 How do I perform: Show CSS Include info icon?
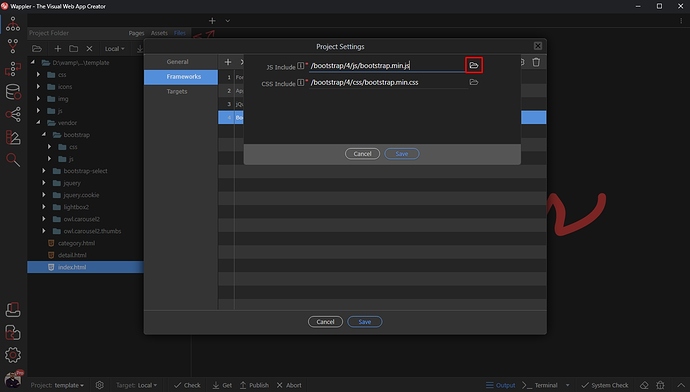[300, 82]
